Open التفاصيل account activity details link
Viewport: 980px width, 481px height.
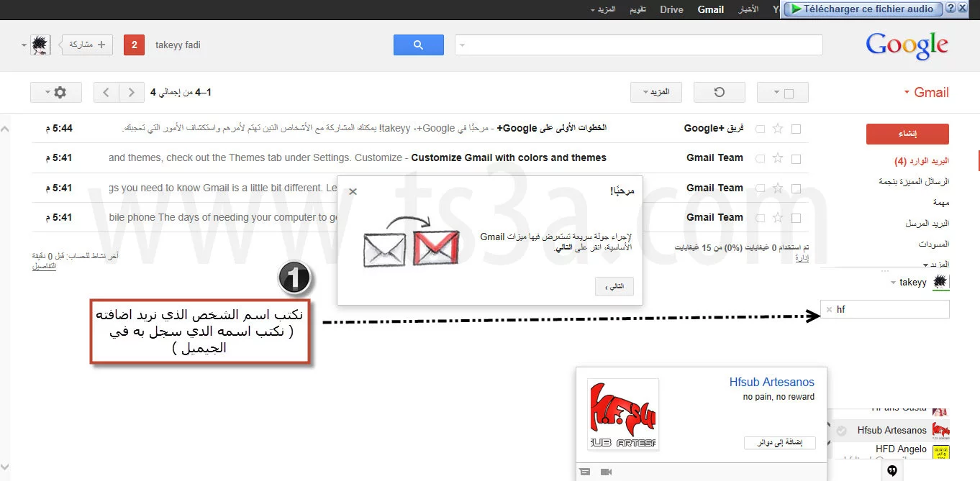(44, 266)
